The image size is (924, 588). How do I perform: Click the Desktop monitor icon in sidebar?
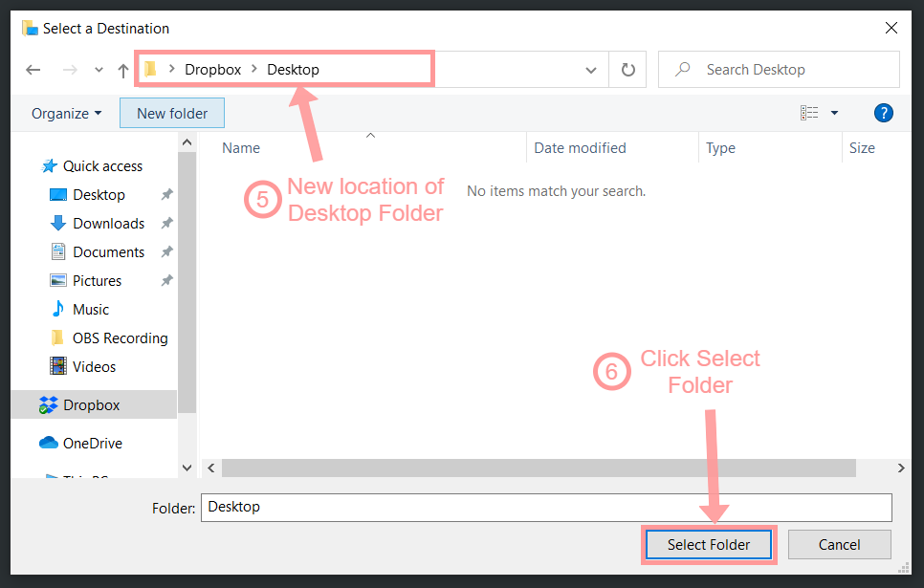tap(58, 194)
